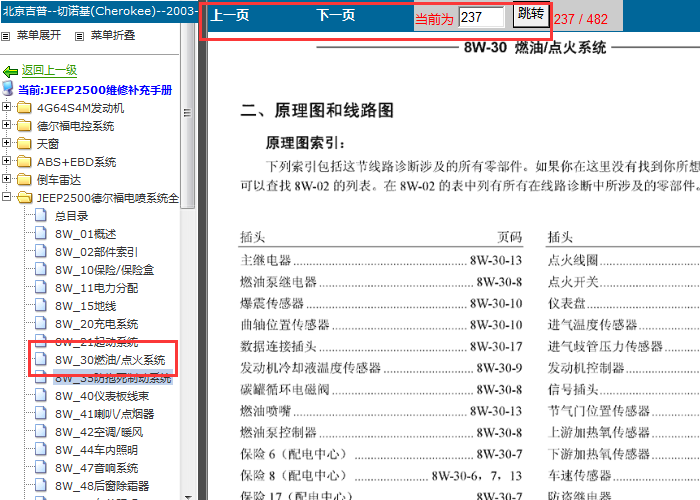Click page icon next to 8W_44车内照明

click(41, 449)
